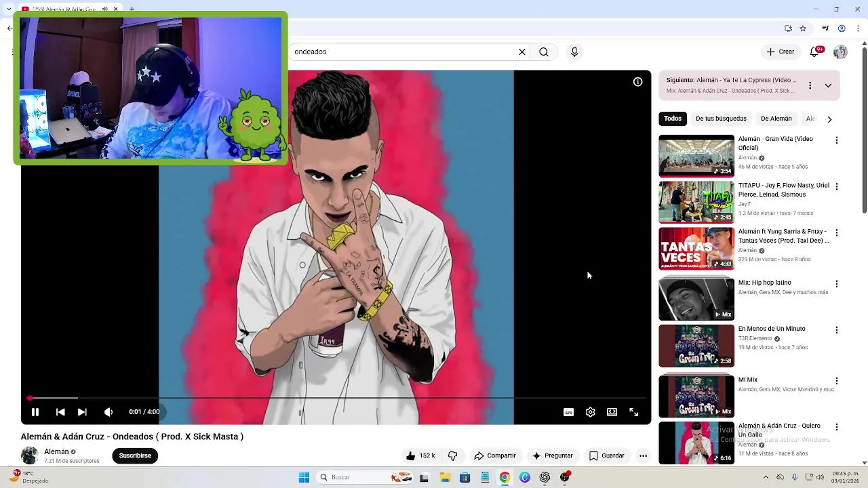The height and width of the screenshot is (488, 868).
Task: Click the taskbar Buscar search box
Action: click(365, 477)
